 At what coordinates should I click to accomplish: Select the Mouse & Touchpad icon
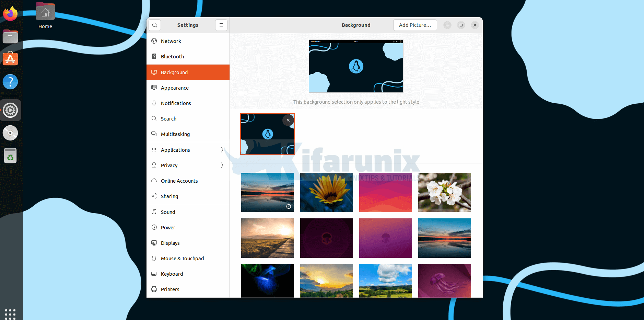click(x=154, y=258)
